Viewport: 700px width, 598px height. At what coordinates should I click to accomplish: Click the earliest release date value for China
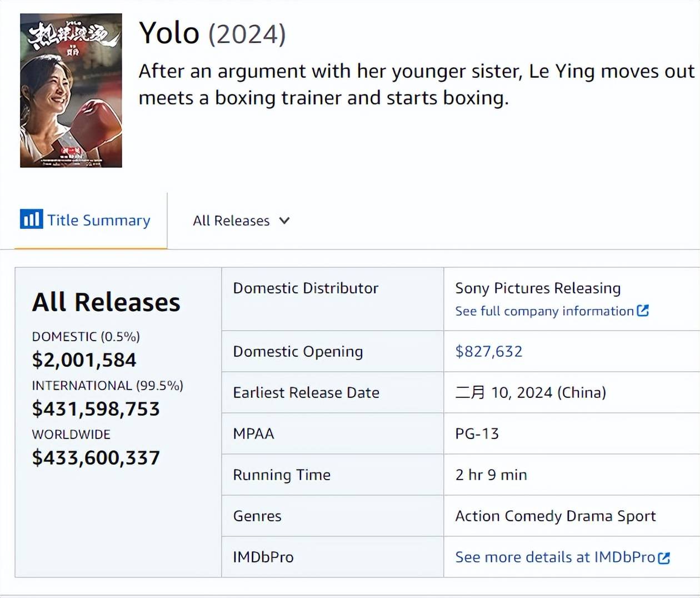coord(531,392)
